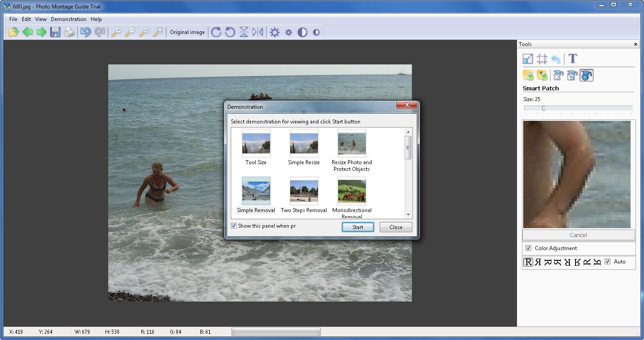Uncheck the Auto checkbox

[607, 262]
